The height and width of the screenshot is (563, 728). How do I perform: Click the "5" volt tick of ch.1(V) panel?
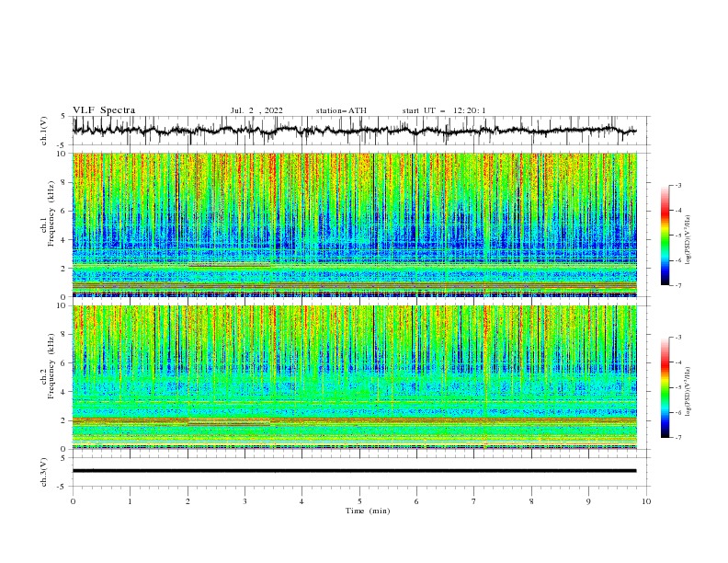tap(63, 117)
